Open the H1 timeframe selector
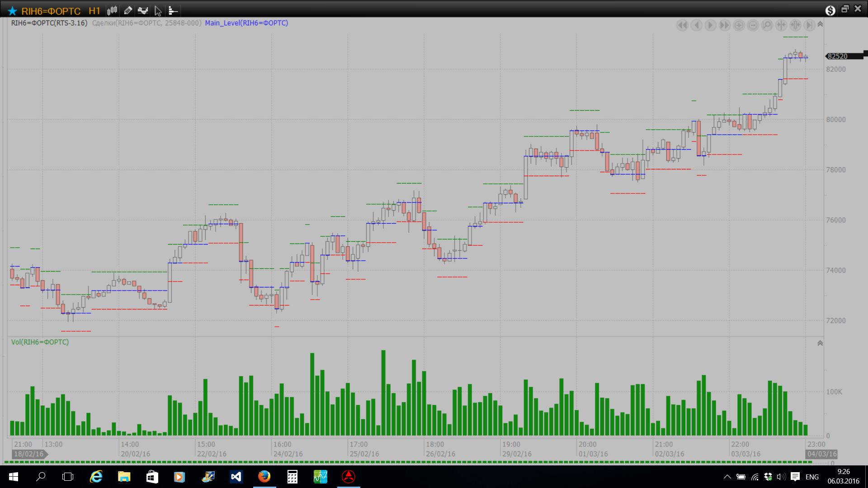This screenshot has height=488, width=868. 94,11
